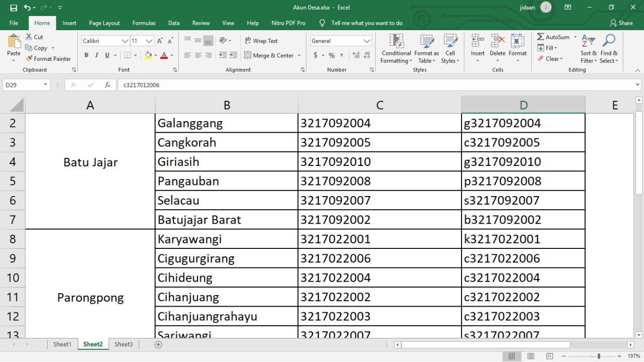Click the Increase Font Size icon

pyautogui.click(x=160, y=41)
